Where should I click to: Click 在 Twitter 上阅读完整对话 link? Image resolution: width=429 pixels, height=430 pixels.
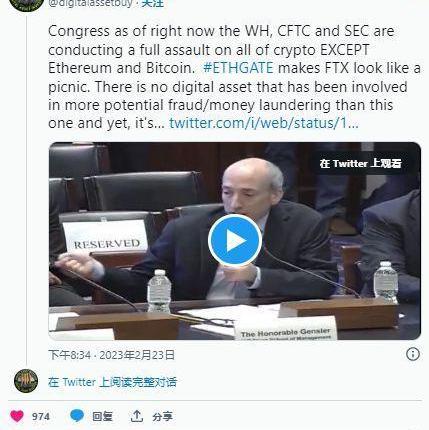(112, 382)
